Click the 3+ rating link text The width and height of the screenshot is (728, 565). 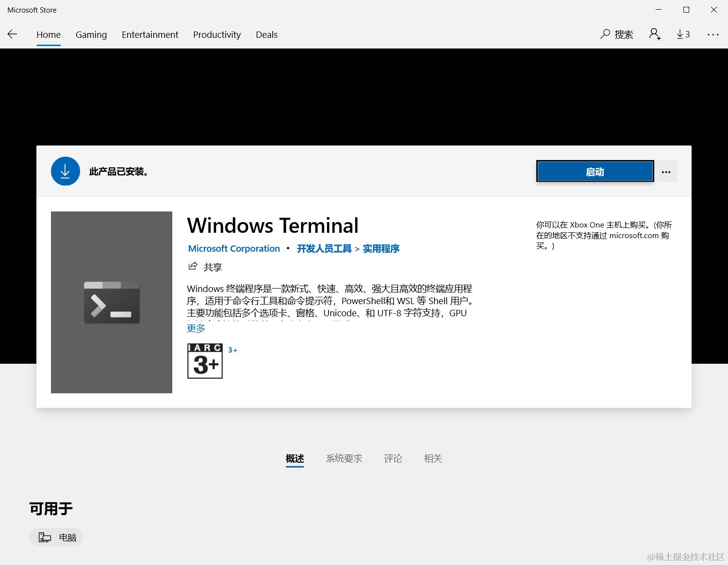(x=232, y=350)
